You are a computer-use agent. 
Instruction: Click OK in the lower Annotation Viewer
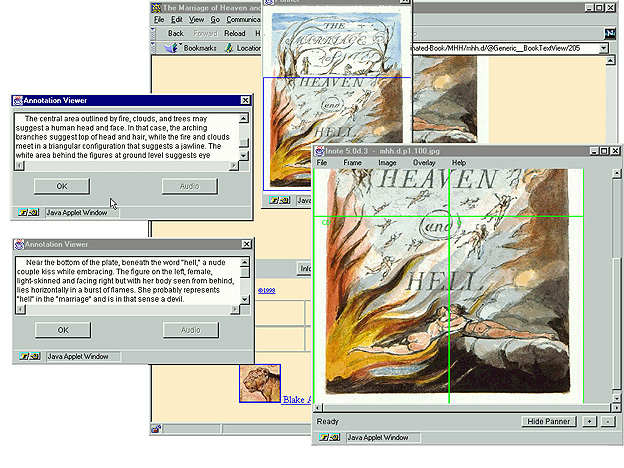coord(63,330)
